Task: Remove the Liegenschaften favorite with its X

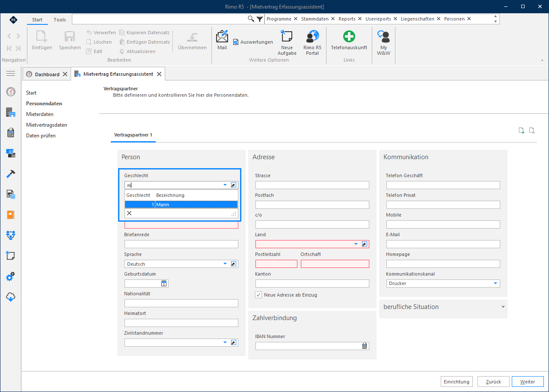Action: pos(438,19)
